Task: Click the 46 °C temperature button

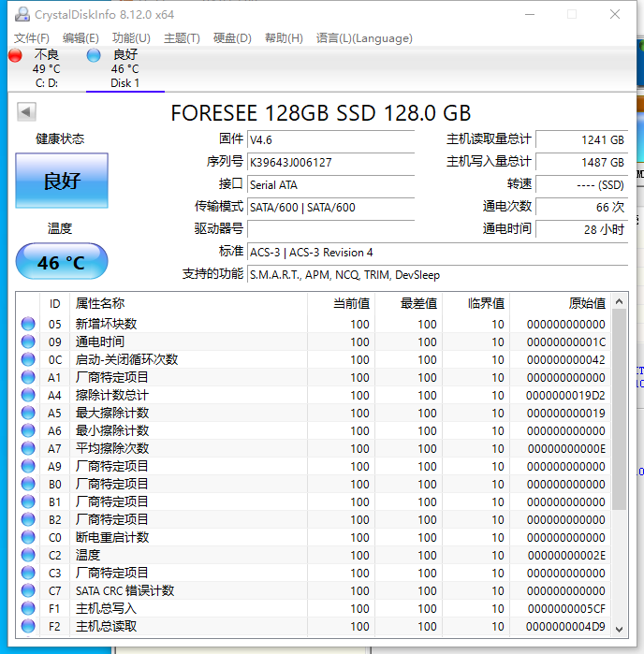Action: [x=62, y=262]
